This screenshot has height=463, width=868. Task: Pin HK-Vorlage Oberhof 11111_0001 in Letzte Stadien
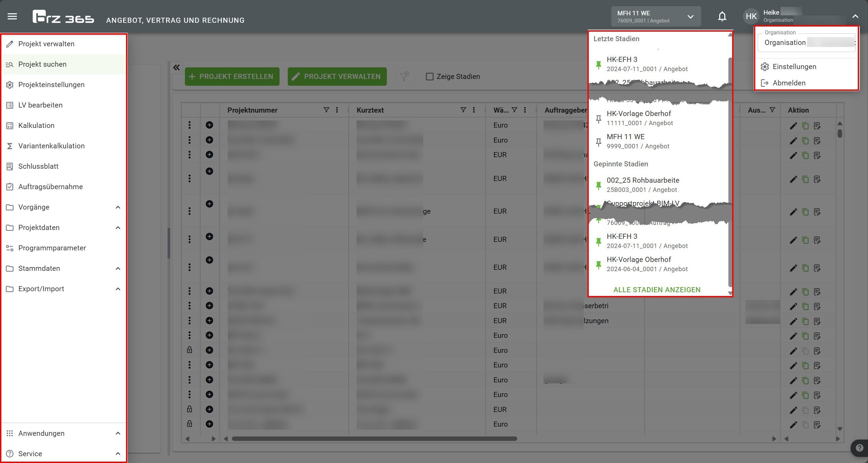[598, 118]
